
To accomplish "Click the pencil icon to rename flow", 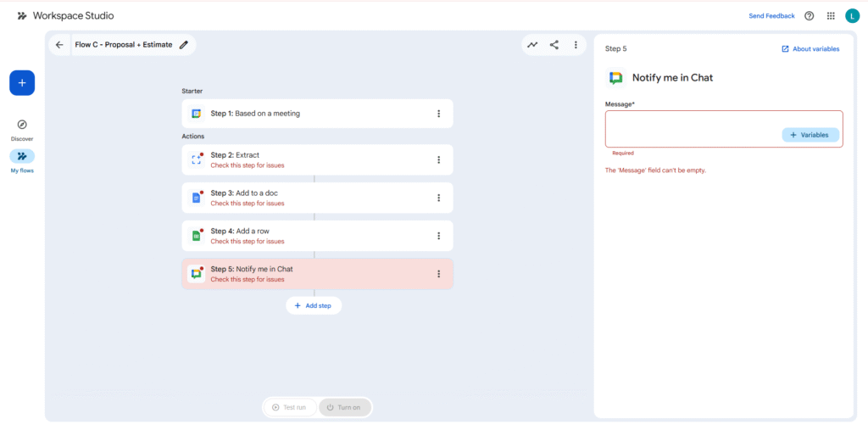I will (x=184, y=45).
